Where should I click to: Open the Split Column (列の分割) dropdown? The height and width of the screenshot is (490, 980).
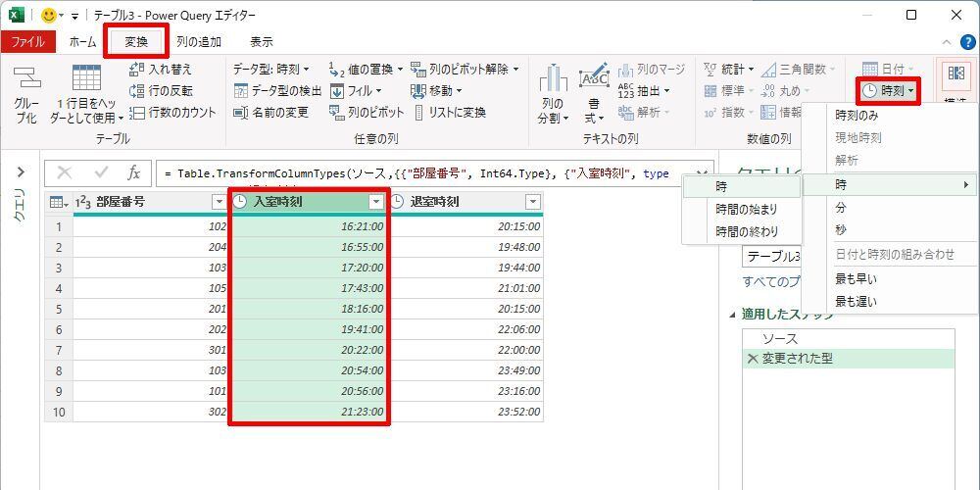[x=553, y=110]
